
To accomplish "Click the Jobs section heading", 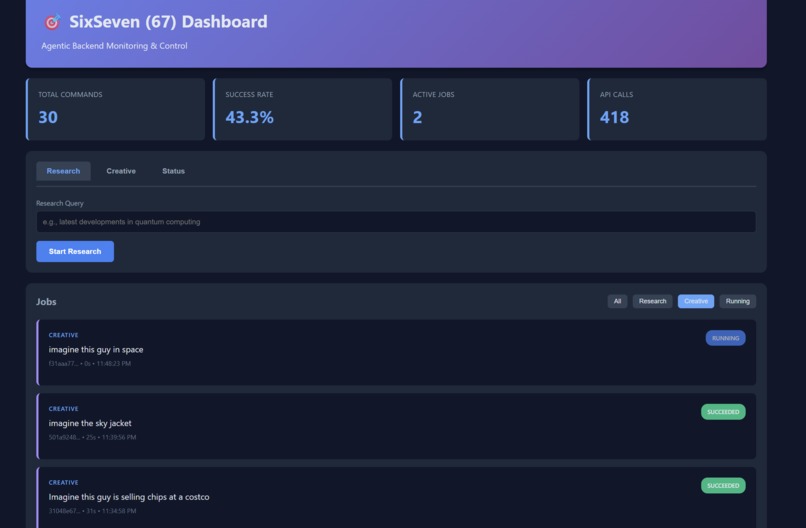I will tap(46, 302).
